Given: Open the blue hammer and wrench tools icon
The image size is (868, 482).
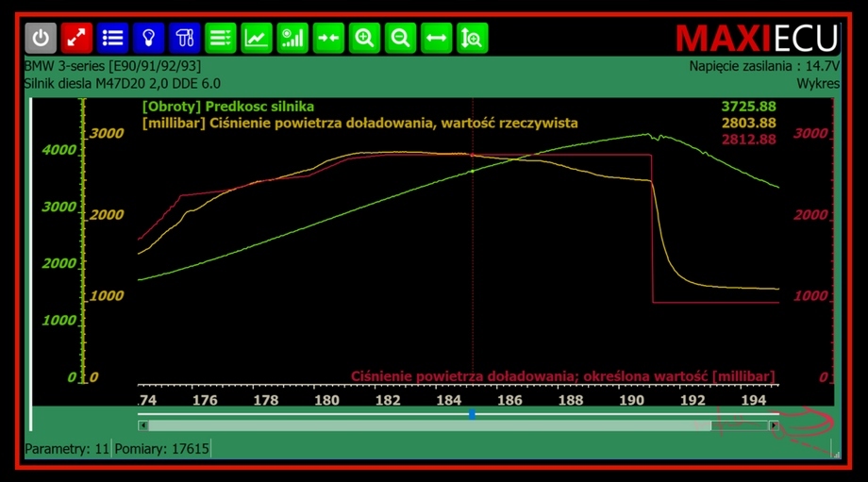Looking at the screenshot, I should [184, 38].
